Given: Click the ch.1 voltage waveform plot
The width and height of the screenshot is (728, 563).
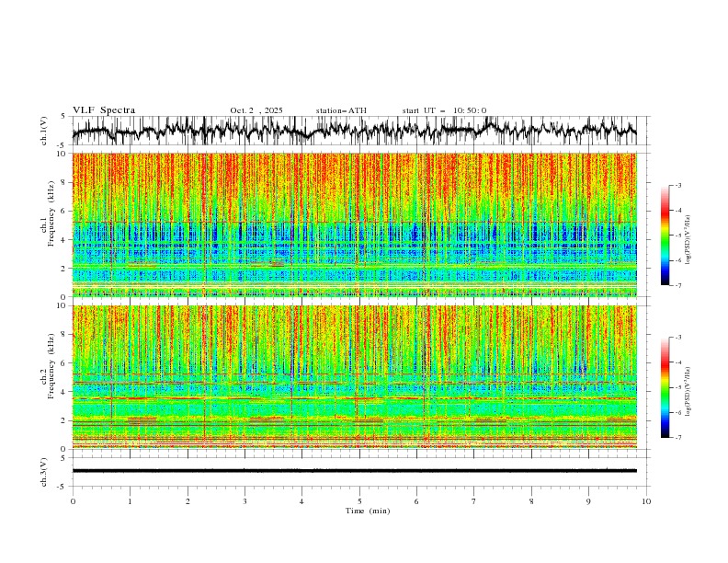Looking at the screenshot, I should tap(354, 131).
